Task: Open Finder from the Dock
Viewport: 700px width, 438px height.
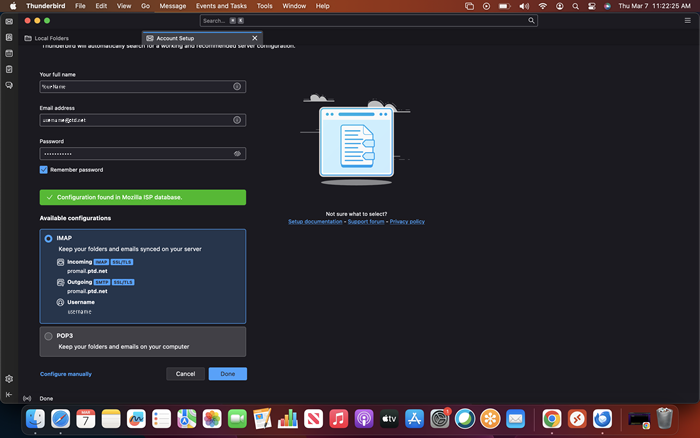Action: click(x=35, y=419)
